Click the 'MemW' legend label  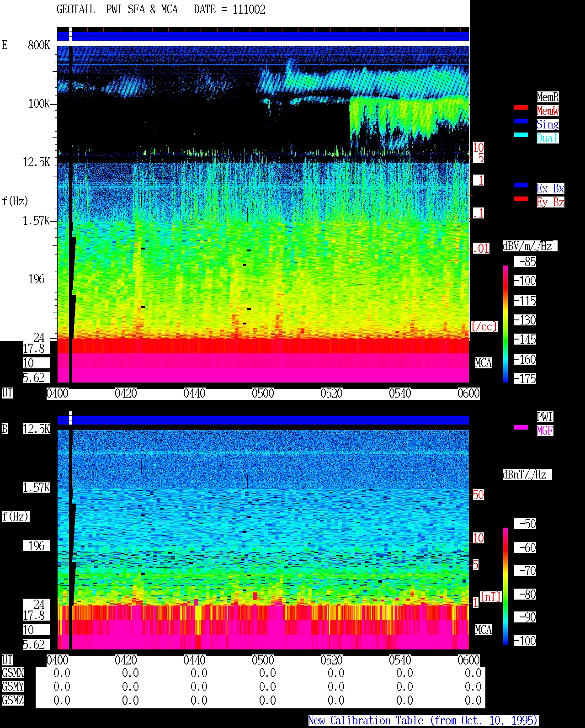pyautogui.click(x=548, y=111)
